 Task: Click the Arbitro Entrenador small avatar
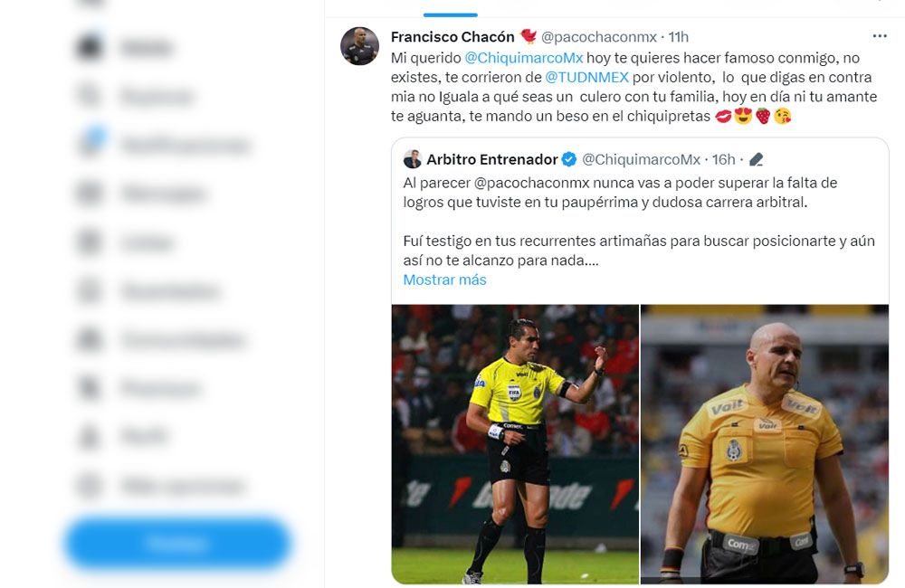[x=413, y=159]
